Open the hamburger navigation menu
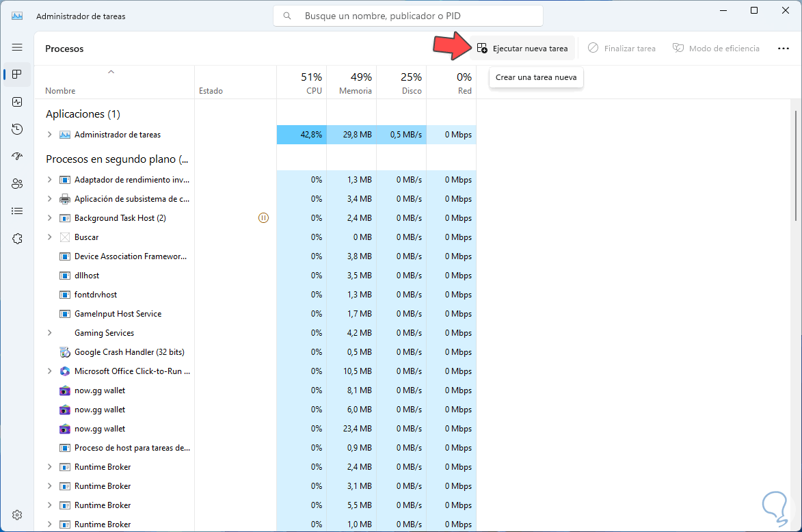Viewport: 802px width, 532px height. (17, 48)
